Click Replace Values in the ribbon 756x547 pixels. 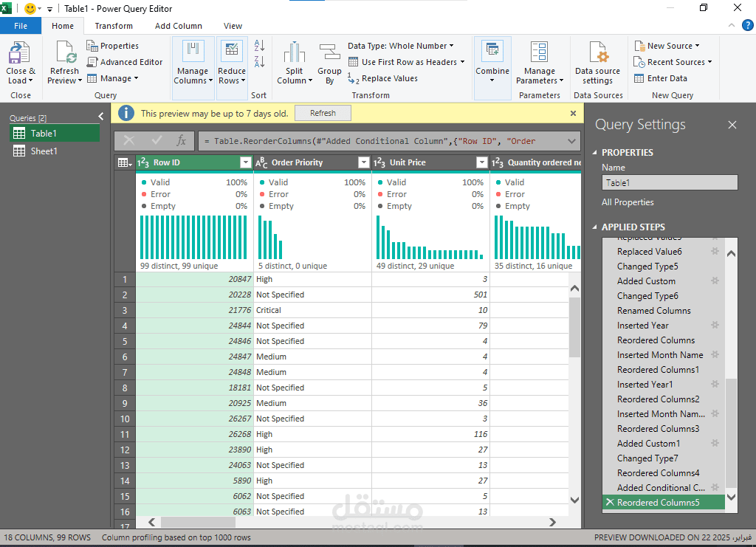click(382, 78)
